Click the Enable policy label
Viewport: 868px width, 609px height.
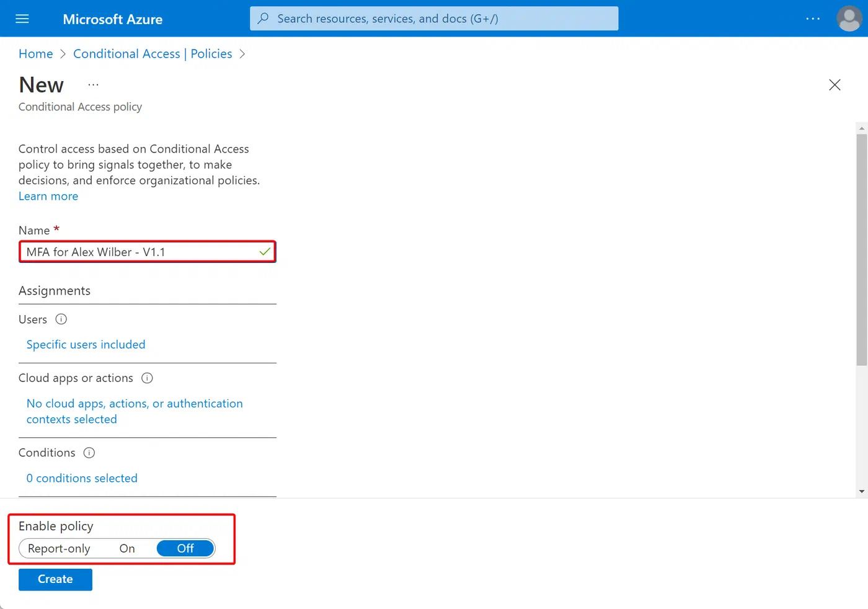[56, 526]
